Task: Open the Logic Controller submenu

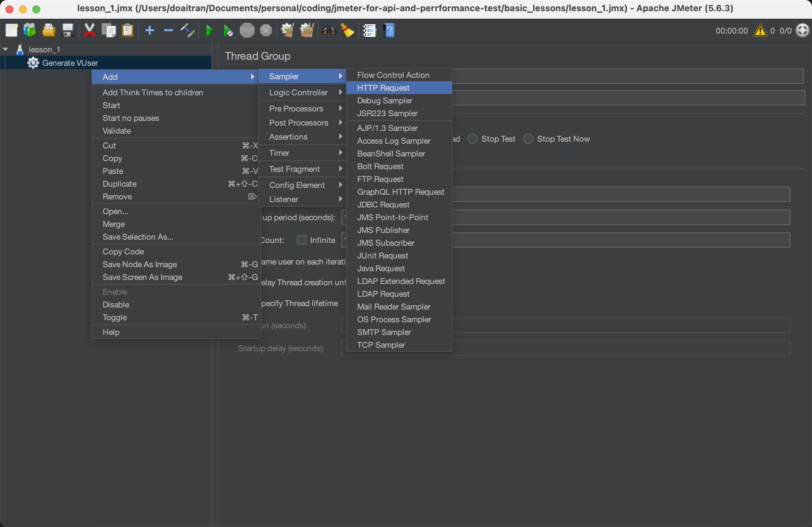Action: tap(302, 92)
